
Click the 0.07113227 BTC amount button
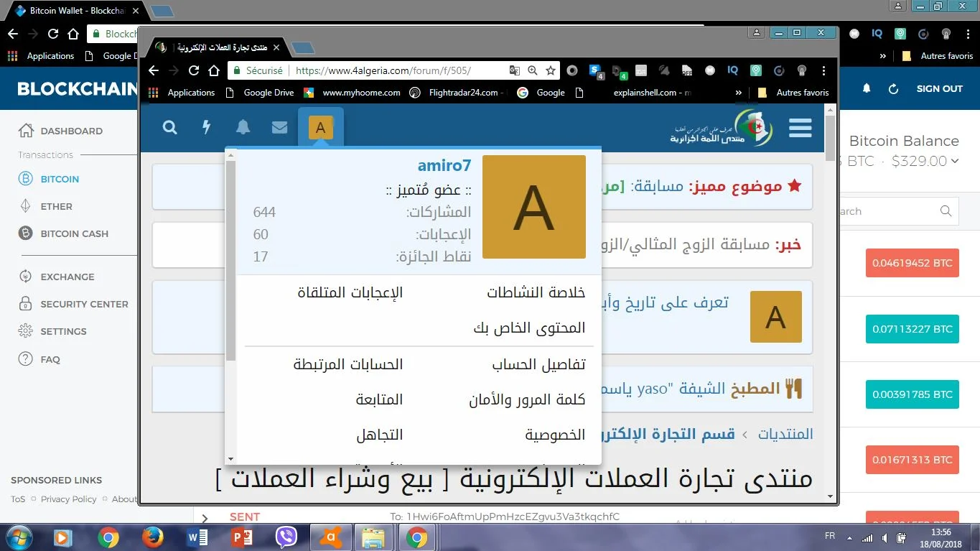coord(912,329)
